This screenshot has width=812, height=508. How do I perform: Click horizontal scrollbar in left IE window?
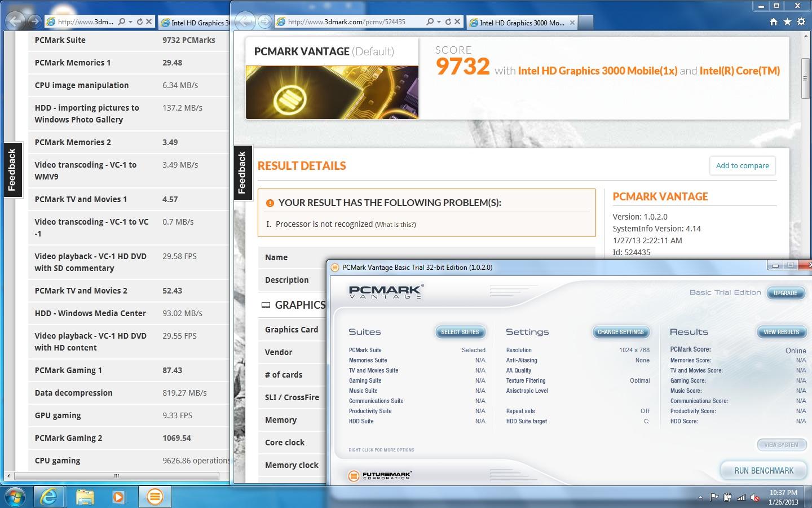pyautogui.click(x=116, y=476)
